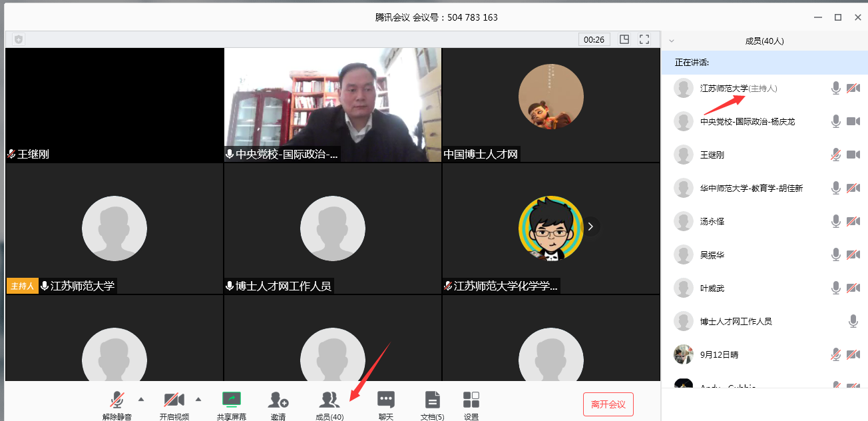Click camera icon for 吴振华
Screen dimensions: 868x421
[x=853, y=254]
